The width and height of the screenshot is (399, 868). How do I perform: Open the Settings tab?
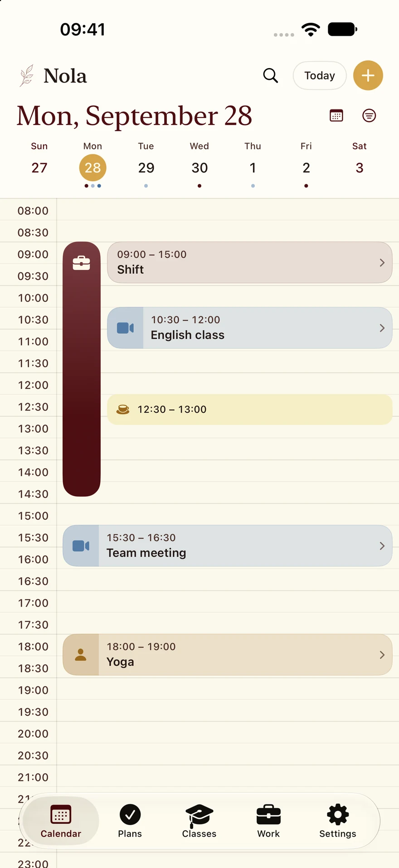pyautogui.click(x=338, y=821)
